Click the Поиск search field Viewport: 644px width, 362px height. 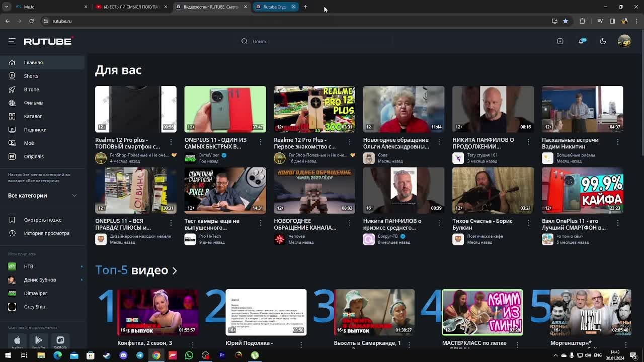point(317,41)
